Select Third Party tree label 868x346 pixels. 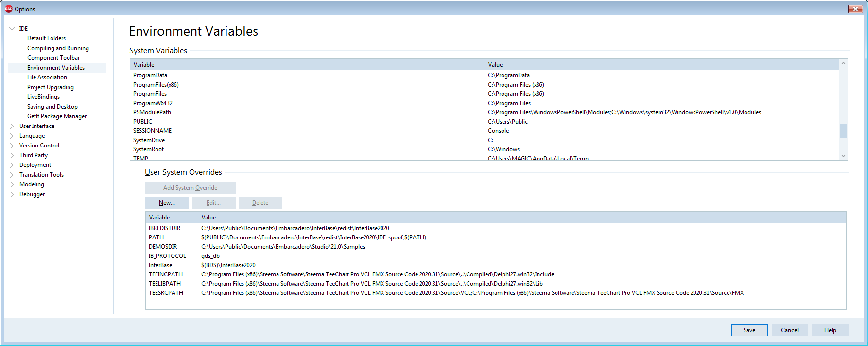coord(34,155)
